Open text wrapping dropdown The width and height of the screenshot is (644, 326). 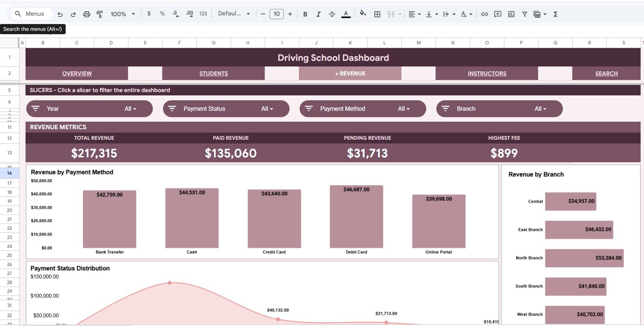(x=449, y=14)
